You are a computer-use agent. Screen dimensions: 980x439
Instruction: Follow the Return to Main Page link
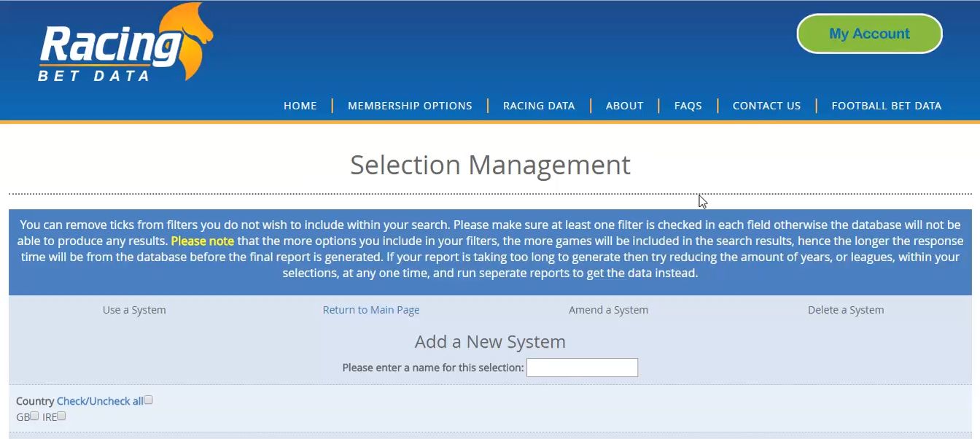point(371,310)
